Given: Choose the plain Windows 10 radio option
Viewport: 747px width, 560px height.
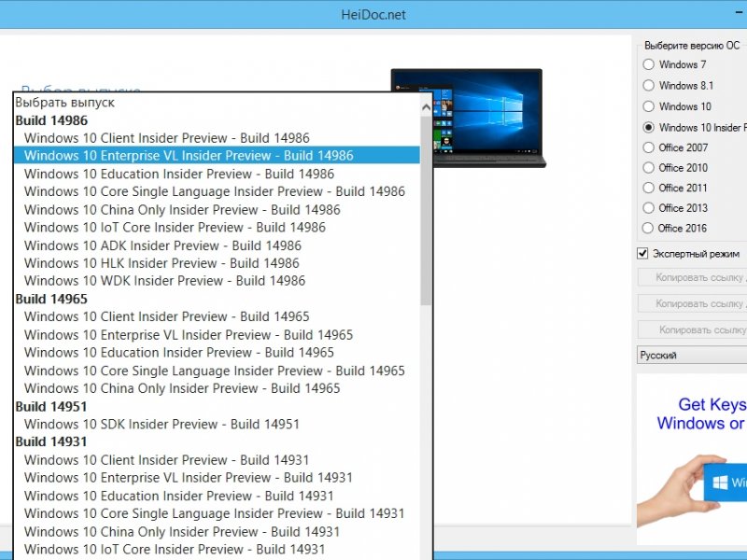Looking at the screenshot, I should 648,106.
